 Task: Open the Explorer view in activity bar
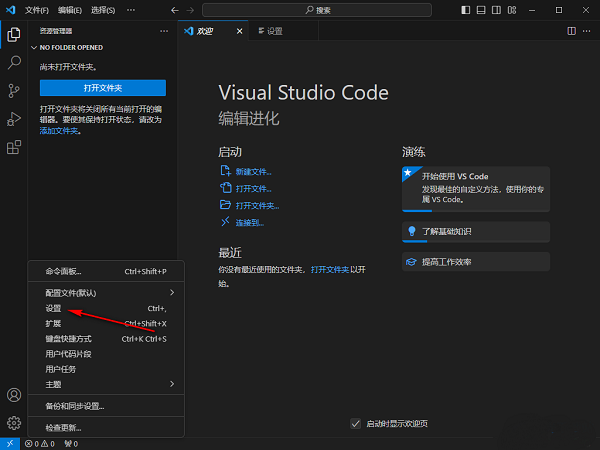click(x=14, y=34)
